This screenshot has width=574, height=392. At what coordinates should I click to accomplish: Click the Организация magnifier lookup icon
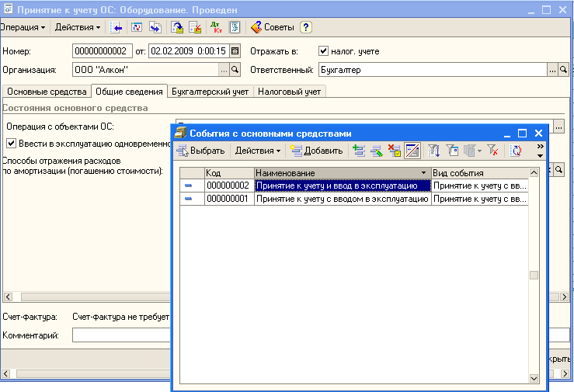coord(236,70)
